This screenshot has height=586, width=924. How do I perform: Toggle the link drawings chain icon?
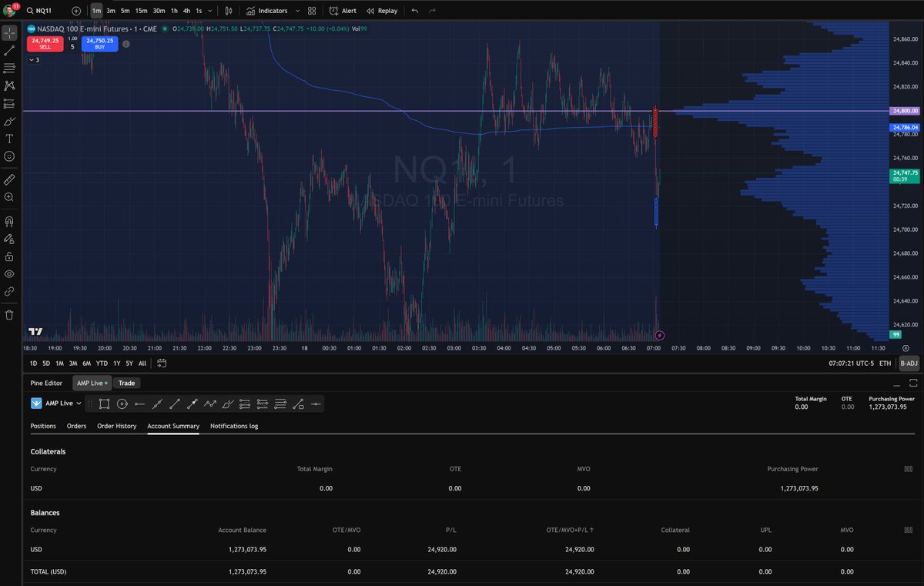pyautogui.click(x=9, y=292)
